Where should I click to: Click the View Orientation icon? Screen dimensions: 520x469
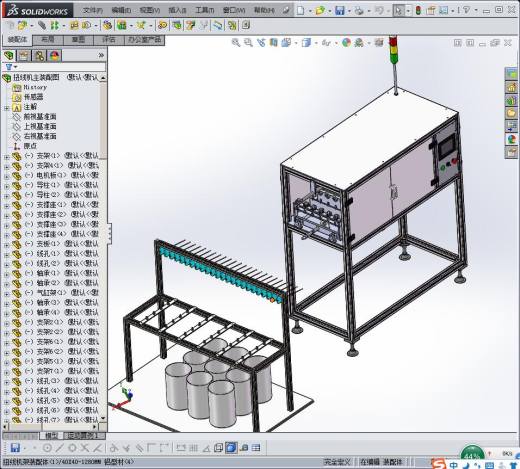286,42
